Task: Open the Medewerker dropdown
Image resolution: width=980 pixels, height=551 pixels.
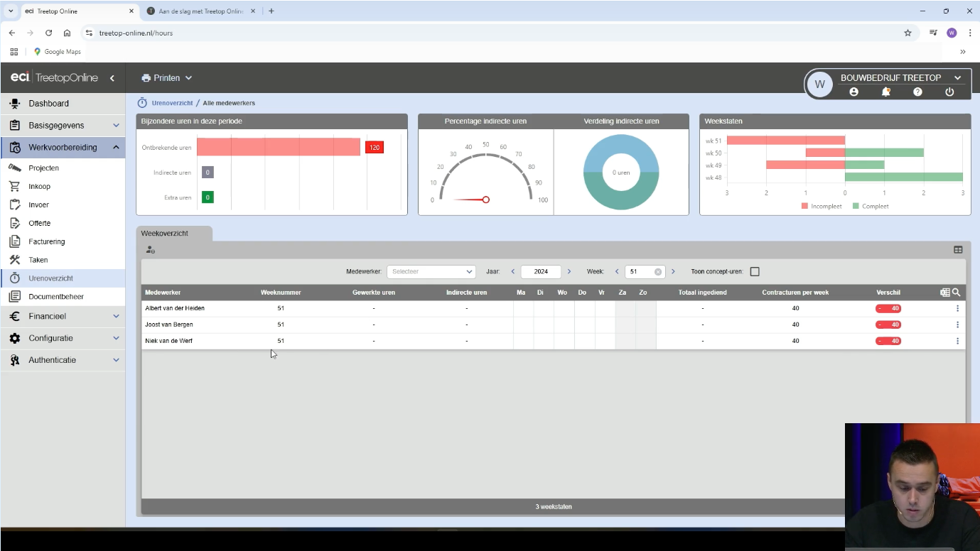Action: 431,271
